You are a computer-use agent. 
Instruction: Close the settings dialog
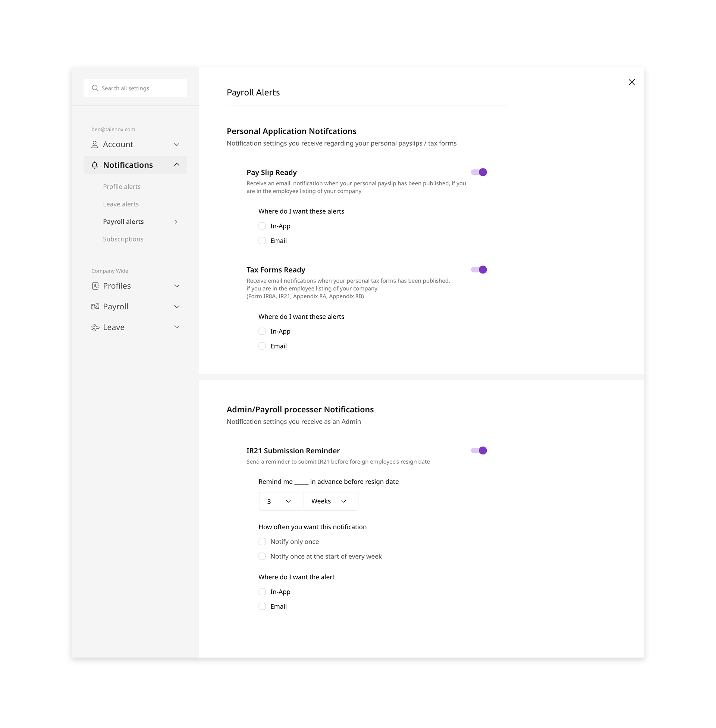(631, 82)
